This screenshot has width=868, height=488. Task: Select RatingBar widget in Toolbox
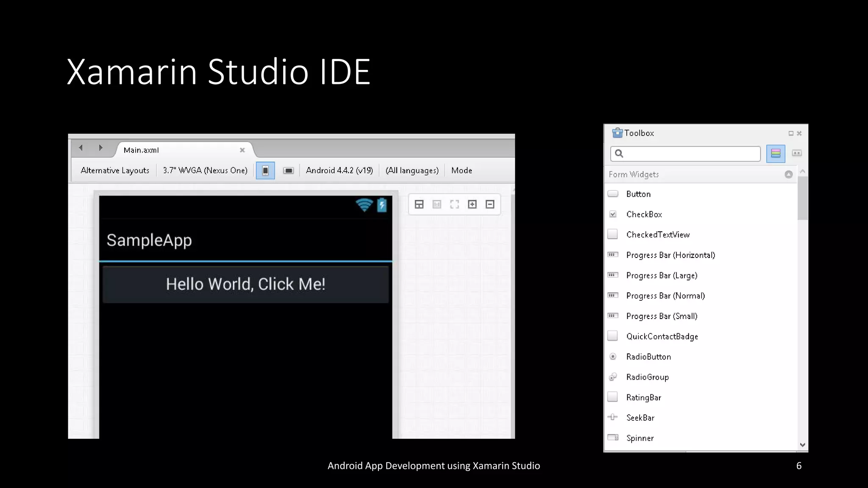coord(701,397)
